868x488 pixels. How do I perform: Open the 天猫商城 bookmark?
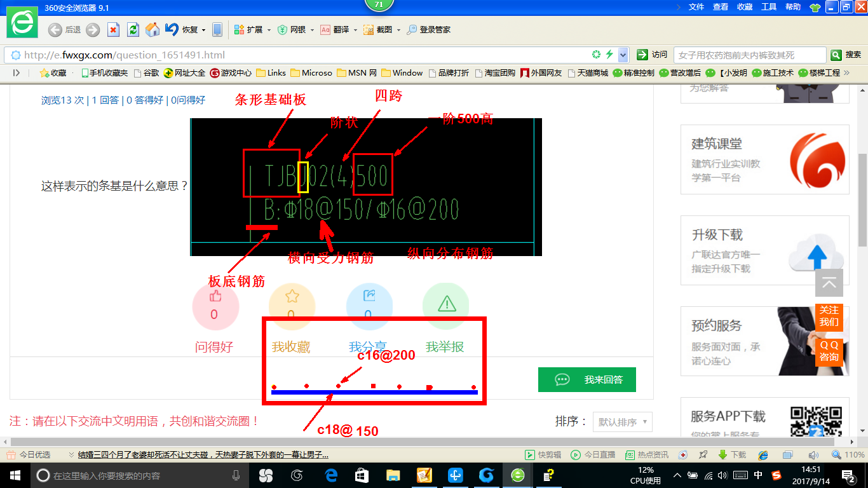point(588,73)
